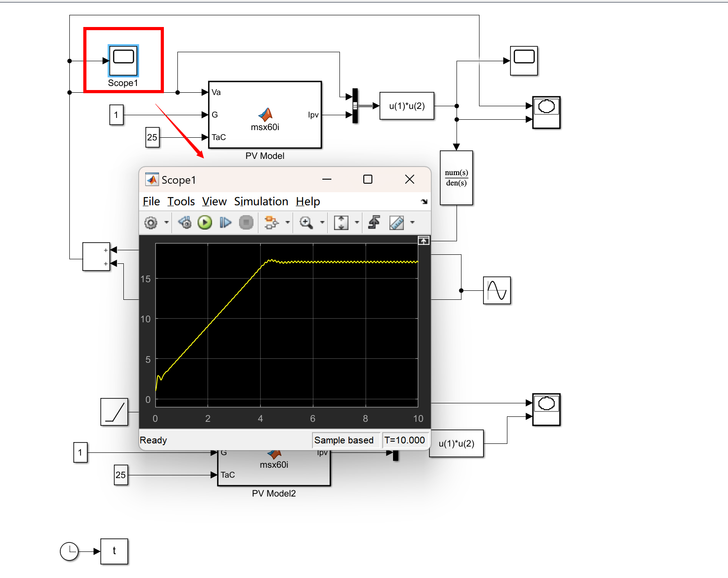Screen dimensions: 728x578
Task: Expand the Zoom tool dropdown arrow
Action: (x=322, y=222)
